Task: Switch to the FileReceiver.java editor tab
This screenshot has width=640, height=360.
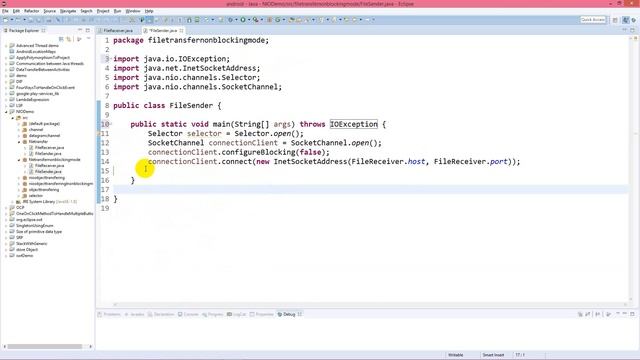Action: point(118,31)
